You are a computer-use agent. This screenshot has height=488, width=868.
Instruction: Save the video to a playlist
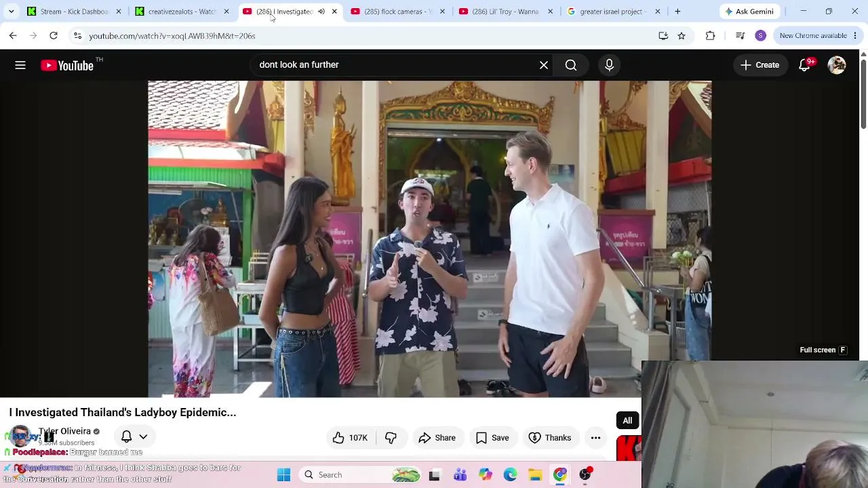492,438
